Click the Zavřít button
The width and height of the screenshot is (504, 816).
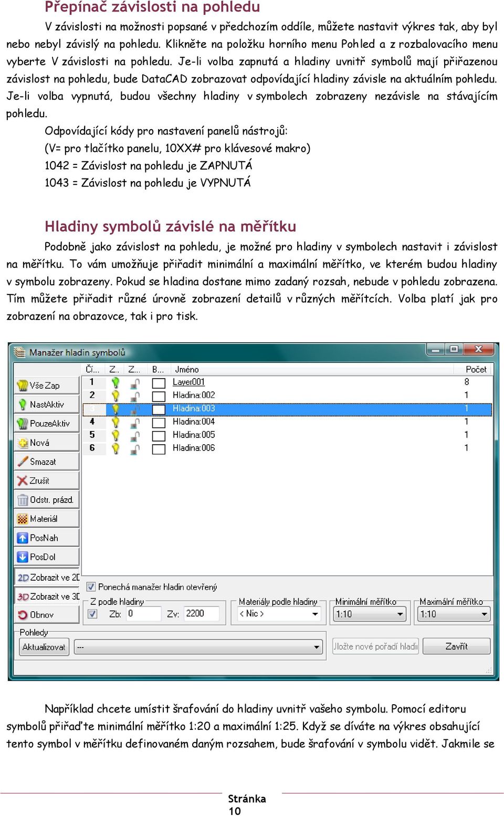(x=456, y=646)
